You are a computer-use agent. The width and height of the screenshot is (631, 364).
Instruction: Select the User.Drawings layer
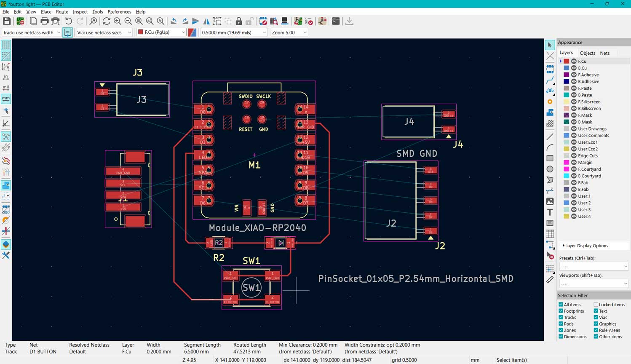(592, 128)
